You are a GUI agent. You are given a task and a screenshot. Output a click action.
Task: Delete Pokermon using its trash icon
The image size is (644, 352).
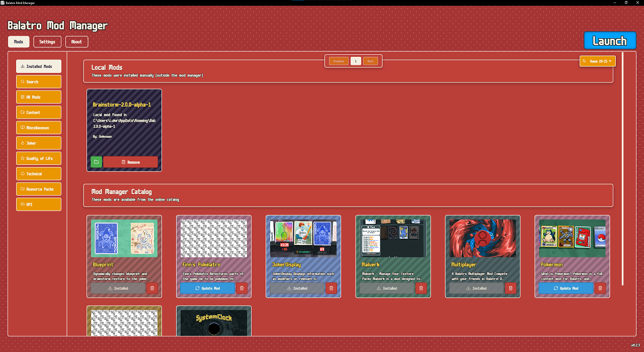click(x=600, y=288)
